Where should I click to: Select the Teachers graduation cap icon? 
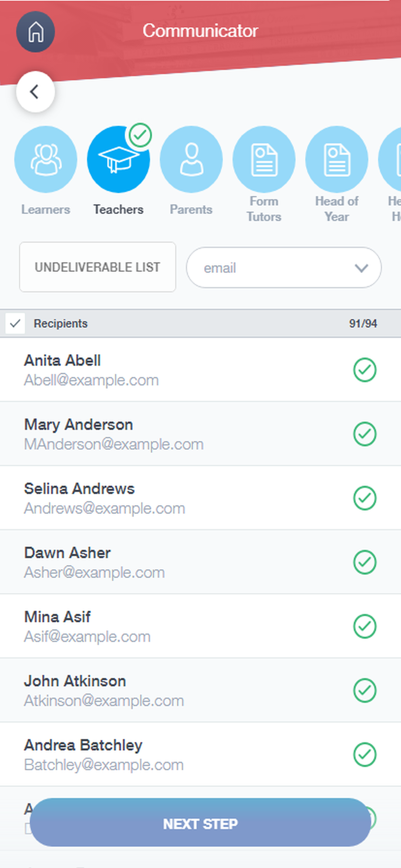[x=118, y=160]
